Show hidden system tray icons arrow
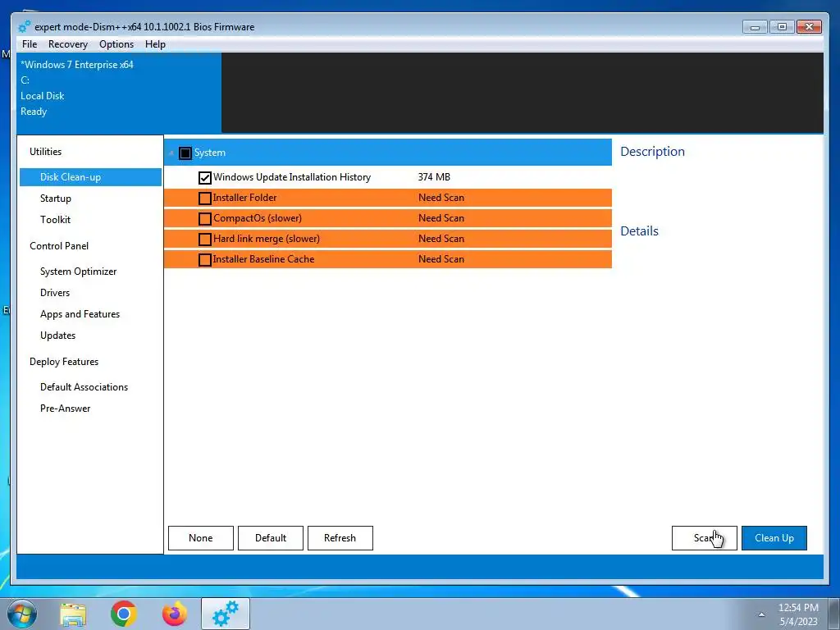The height and width of the screenshot is (630, 840). pos(761,614)
